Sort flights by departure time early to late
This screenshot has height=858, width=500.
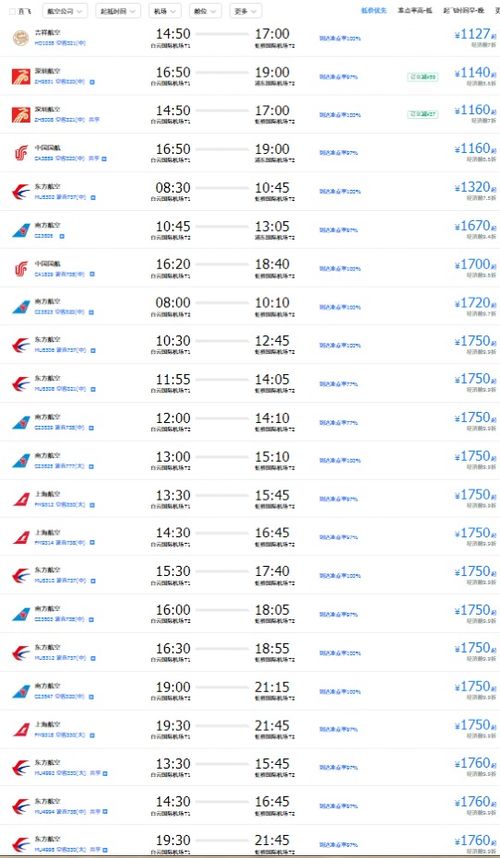coord(463,10)
